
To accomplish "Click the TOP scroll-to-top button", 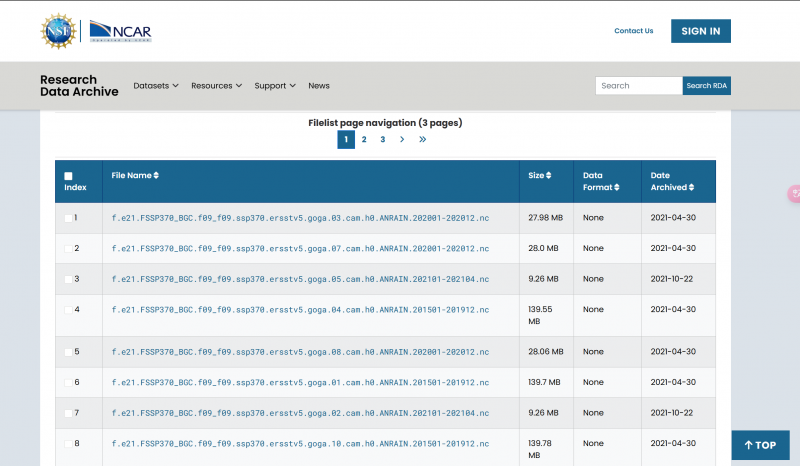I will pyautogui.click(x=760, y=445).
